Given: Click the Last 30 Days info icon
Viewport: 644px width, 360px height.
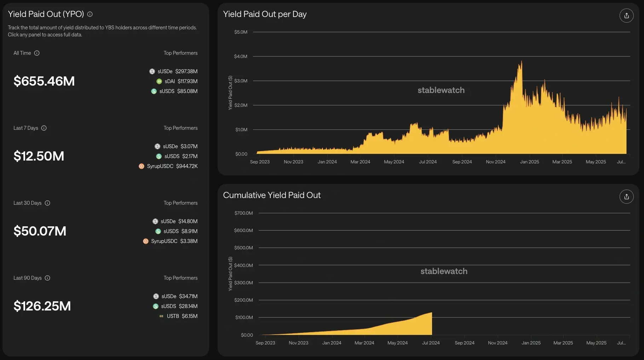Looking at the screenshot, I should (x=47, y=203).
